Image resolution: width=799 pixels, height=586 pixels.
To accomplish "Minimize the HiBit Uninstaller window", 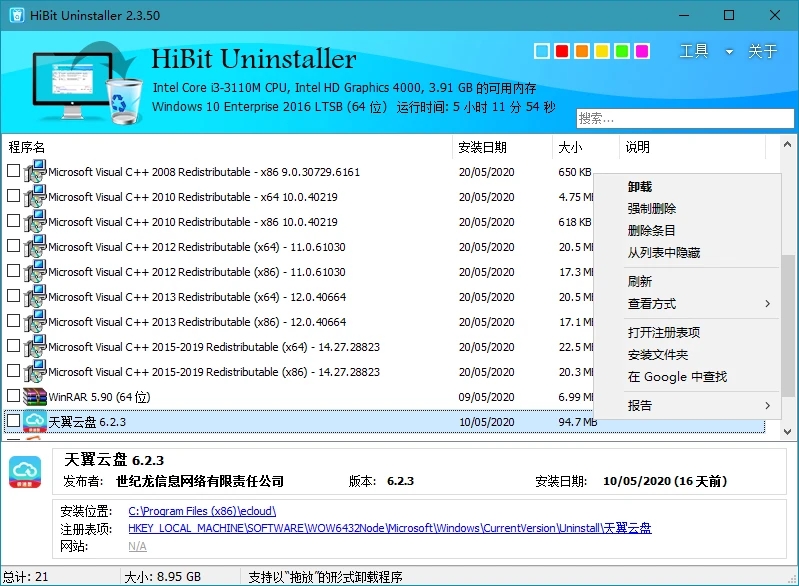I will point(684,15).
